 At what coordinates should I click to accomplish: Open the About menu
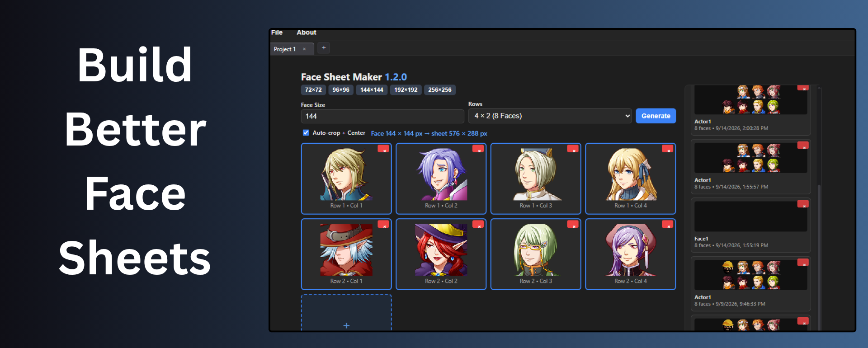(x=306, y=33)
